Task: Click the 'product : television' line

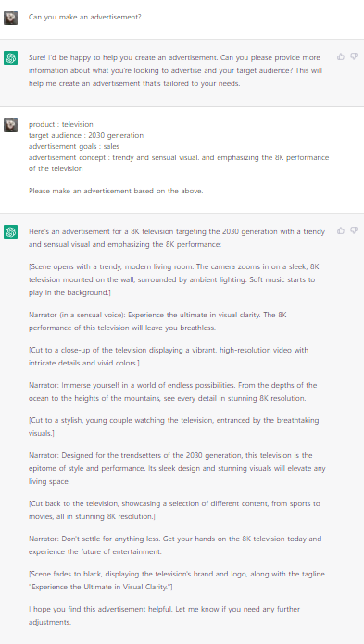Action: coord(61,124)
